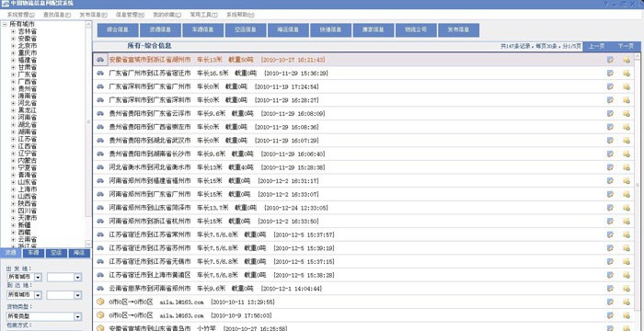Go to previous page with 上一页

(x=596, y=46)
